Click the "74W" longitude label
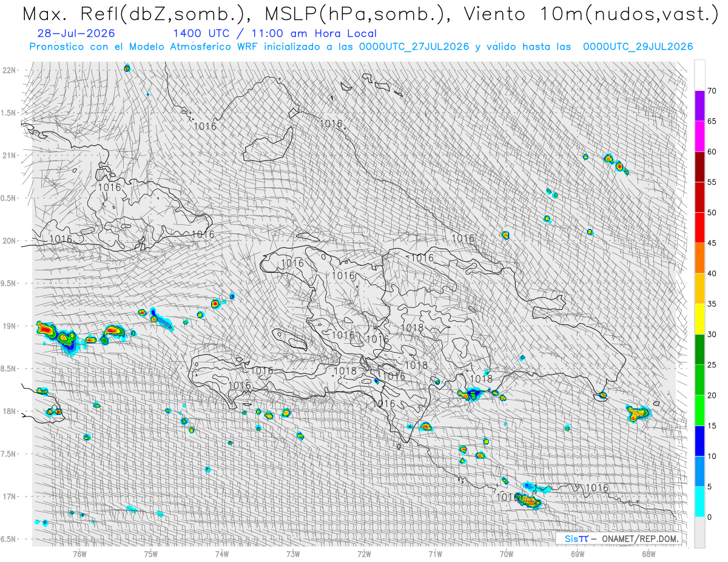The width and height of the screenshot is (728, 562). click(222, 553)
